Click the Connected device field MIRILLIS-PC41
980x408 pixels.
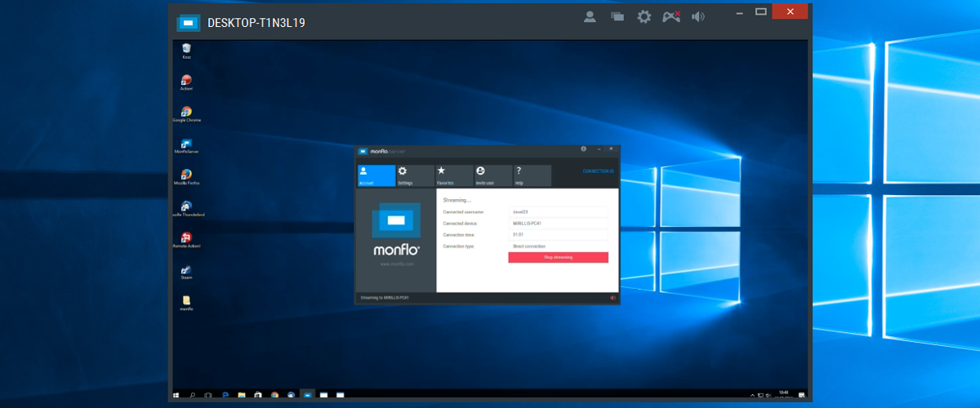pos(558,223)
